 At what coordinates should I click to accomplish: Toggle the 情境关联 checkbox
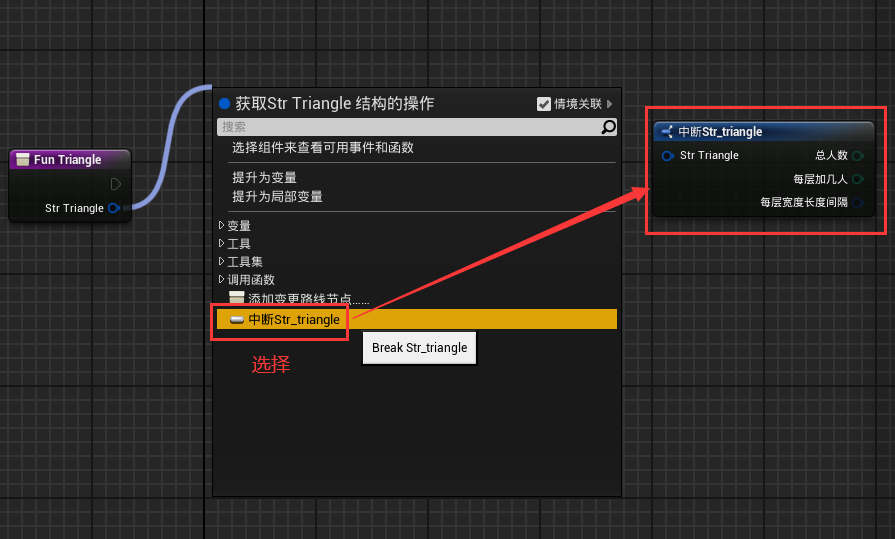click(x=543, y=104)
